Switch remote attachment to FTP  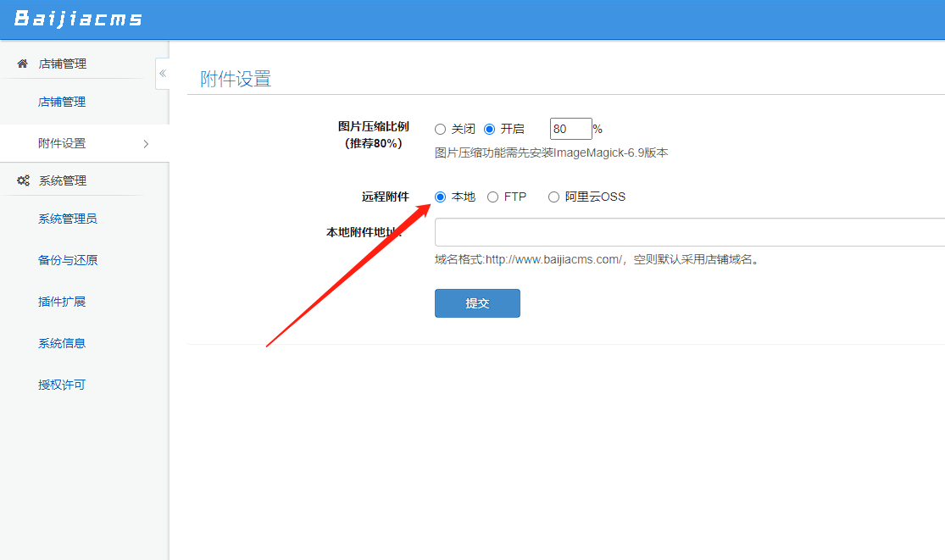492,197
